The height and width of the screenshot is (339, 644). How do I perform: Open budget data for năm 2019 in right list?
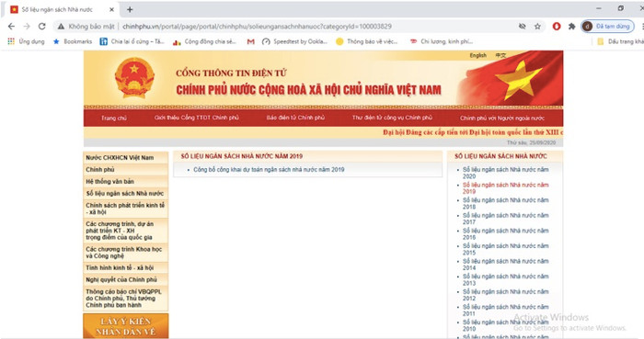(x=506, y=188)
